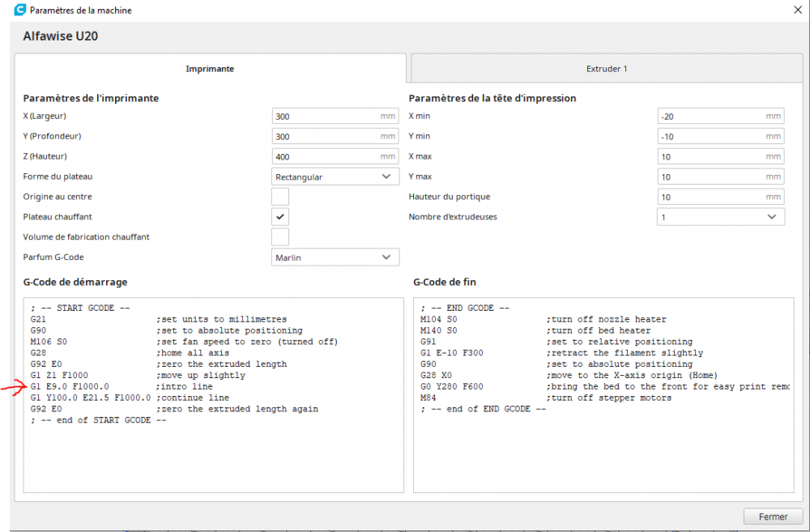Click the G1 E9.0 F1000.0 line
810x532 pixels.
[122, 386]
